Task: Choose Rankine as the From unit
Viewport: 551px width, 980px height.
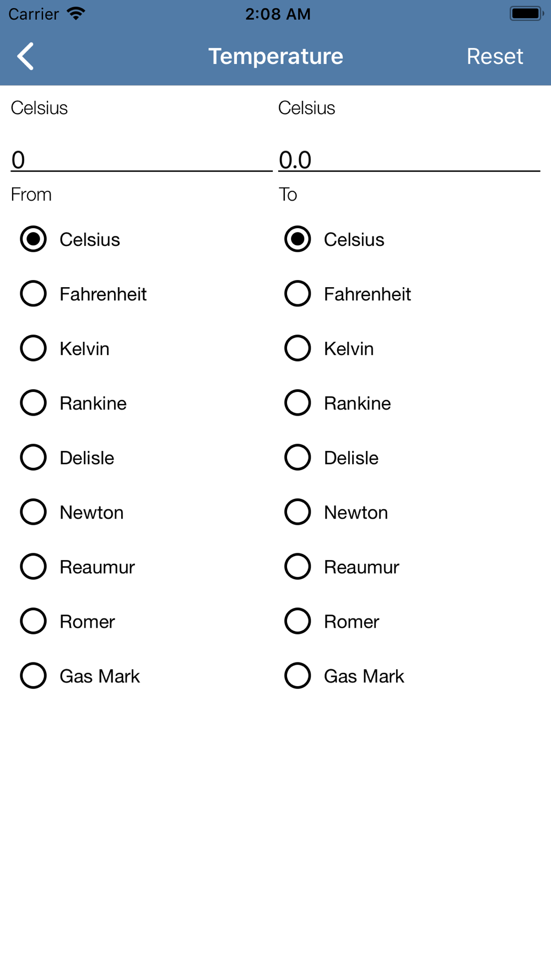Action: pos(74,403)
